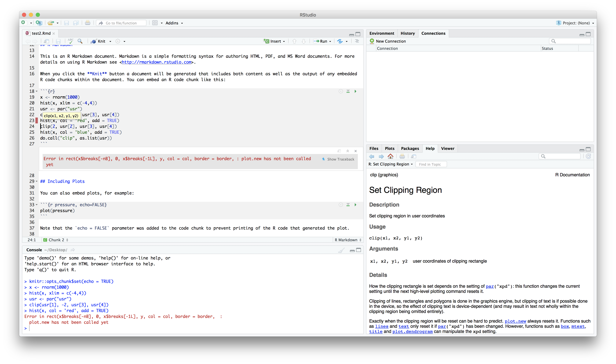Print the help topic with the printer icon
Viewport: 616px width, 364px height.
point(402,156)
